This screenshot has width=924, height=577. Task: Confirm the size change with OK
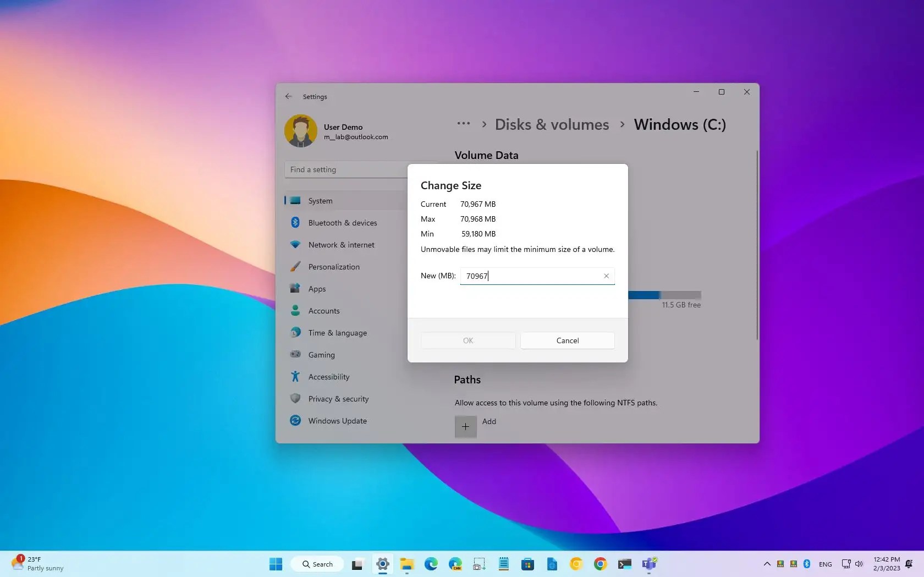click(x=468, y=340)
